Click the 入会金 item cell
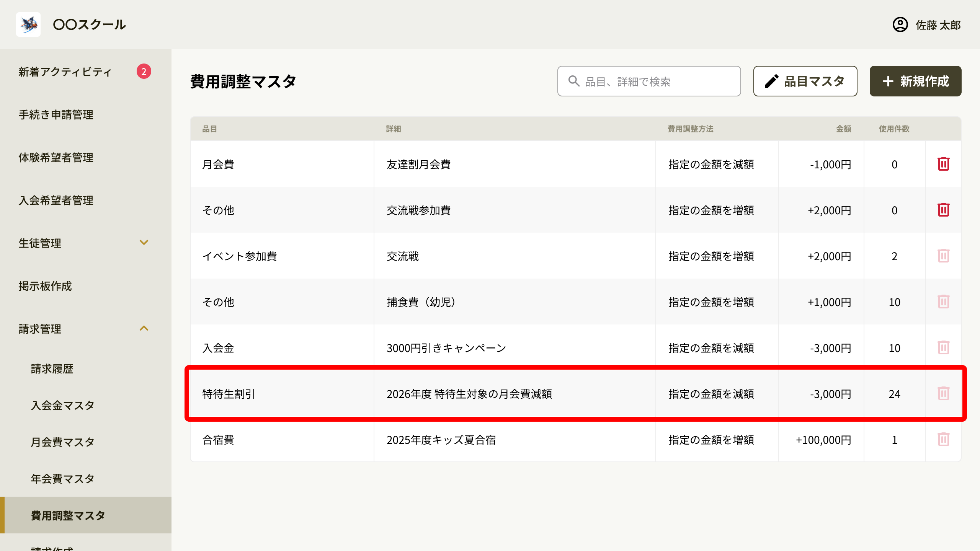The image size is (980, 551). 282,348
